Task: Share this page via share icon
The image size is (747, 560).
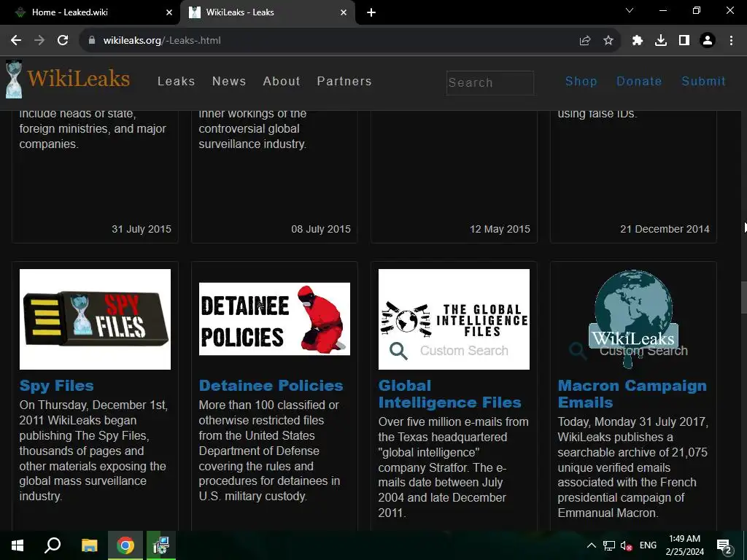Action: [x=585, y=41]
